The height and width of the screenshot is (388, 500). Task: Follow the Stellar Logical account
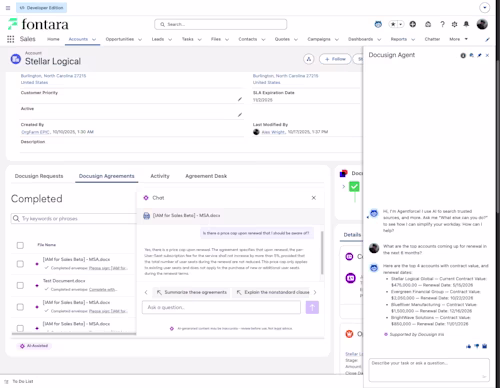tap(335, 59)
